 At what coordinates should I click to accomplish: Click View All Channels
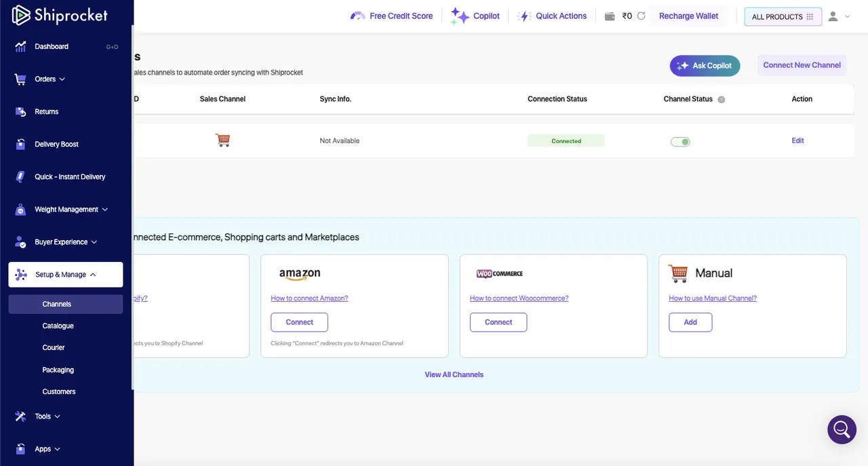454,374
